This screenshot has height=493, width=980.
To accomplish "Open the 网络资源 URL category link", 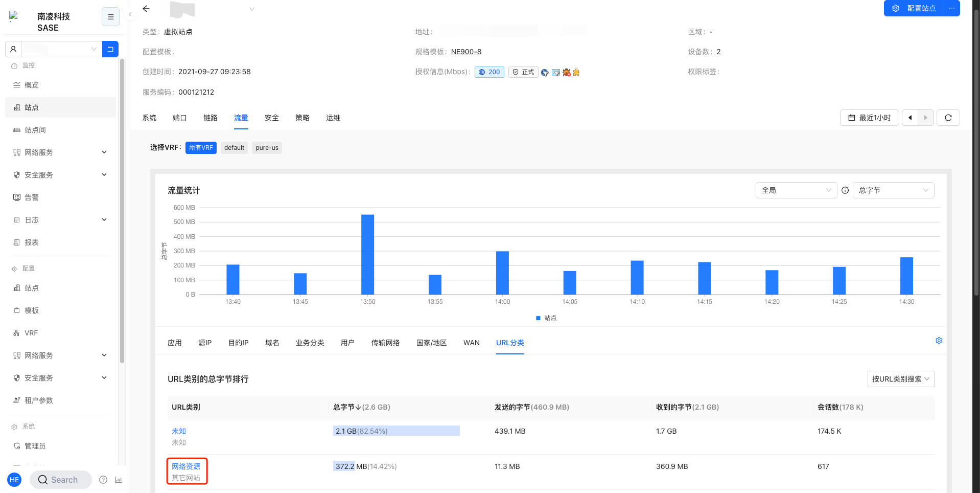I will pyautogui.click(x=186, y=466).
